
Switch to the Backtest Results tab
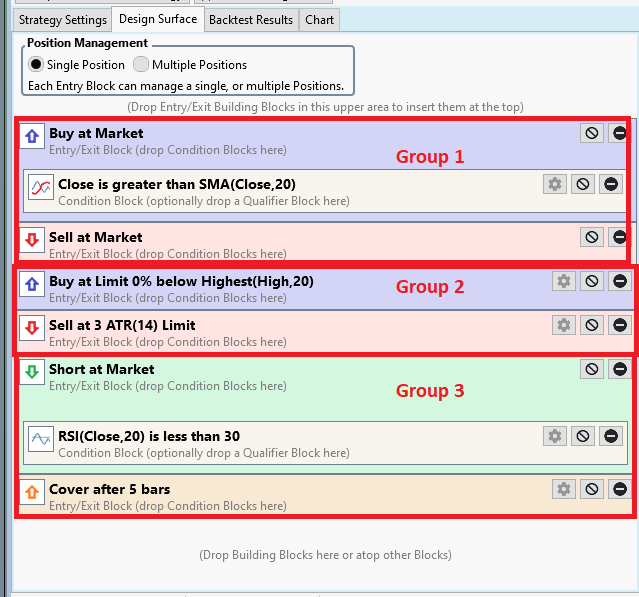pyautogui.click(x=253, y=19)
